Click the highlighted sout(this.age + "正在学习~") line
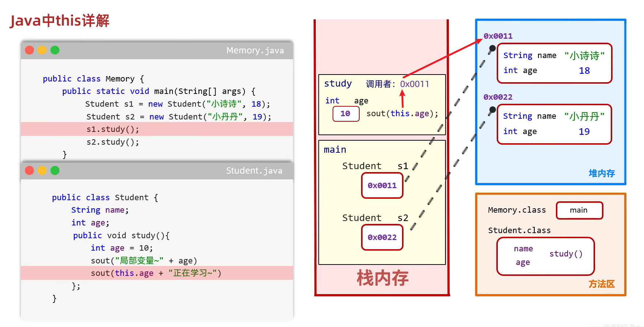Screen dimensions: 644x327 157,273
